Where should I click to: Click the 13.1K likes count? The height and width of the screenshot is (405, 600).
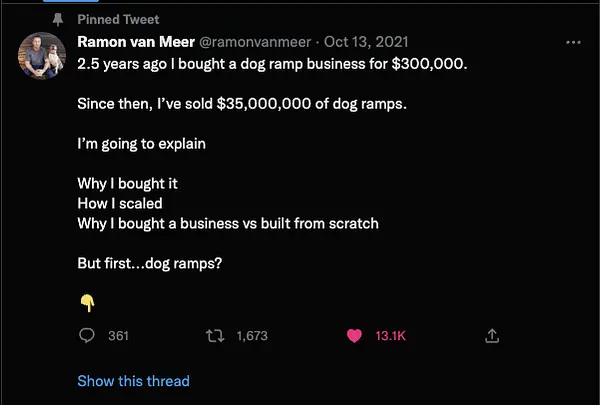390,336
